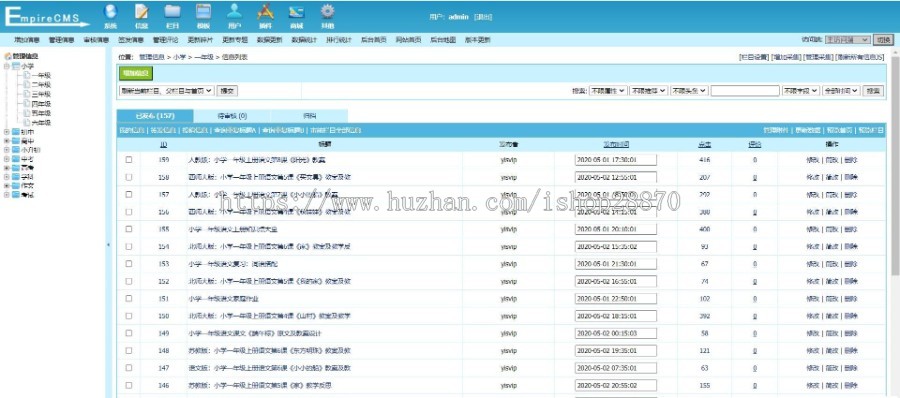Click the green 增加信息 button

click(136, 74)
